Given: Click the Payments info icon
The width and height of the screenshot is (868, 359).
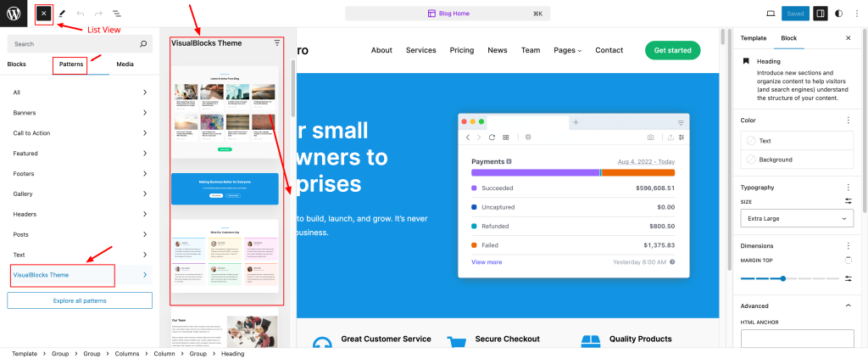Looking at the screenshot, I should (509, 162).
